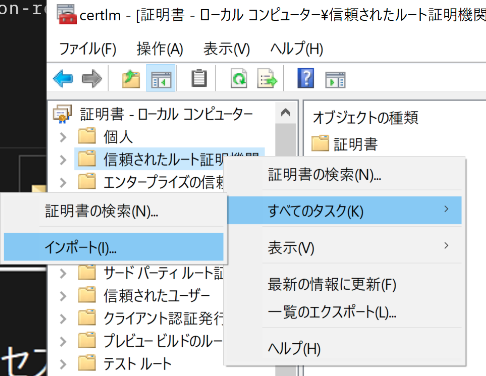The width and height of the screenshot is (486, 376).
Task: Click the Up one level folder icon
Action: click(131, 79)
